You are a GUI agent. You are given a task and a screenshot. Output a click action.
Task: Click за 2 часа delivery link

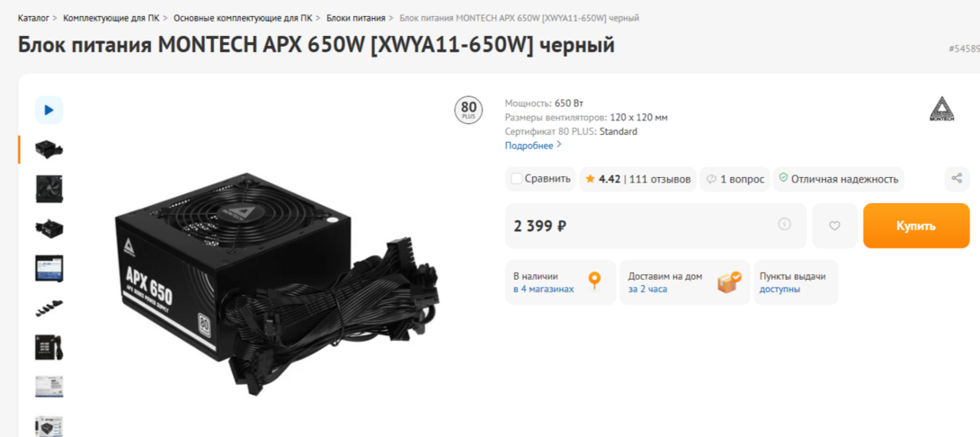pyautogui.click(x=647, y=289)
